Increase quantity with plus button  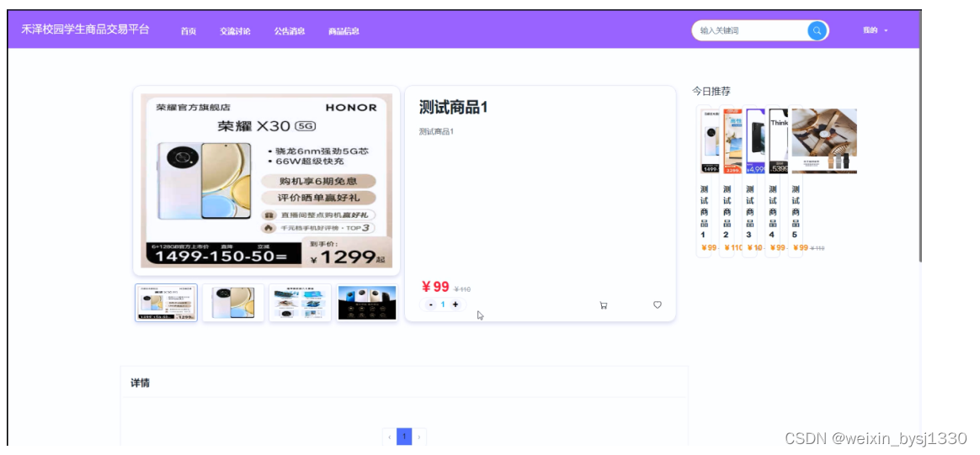coord(455,304)
